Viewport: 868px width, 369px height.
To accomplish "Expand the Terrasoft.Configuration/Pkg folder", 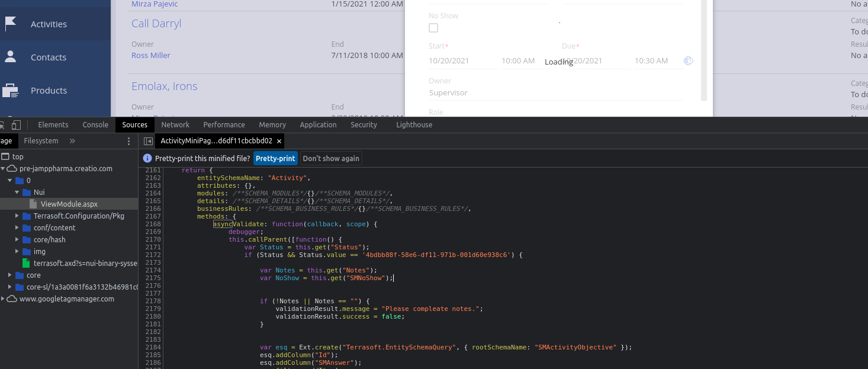I will point(17,216).
